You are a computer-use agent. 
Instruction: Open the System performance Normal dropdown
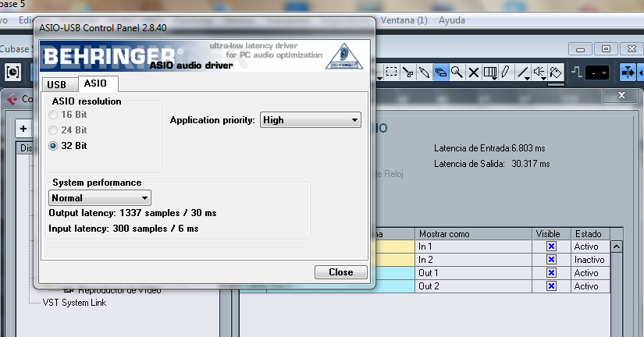tap(100, 198)
